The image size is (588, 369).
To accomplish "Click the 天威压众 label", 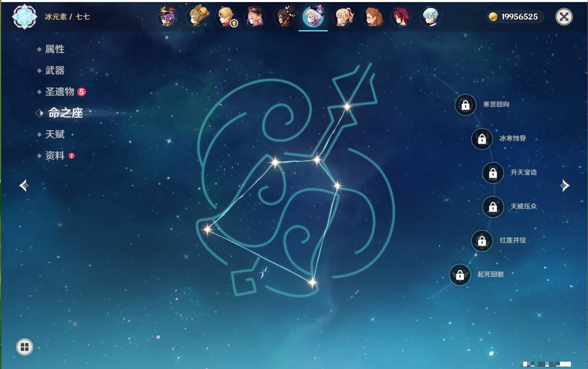I will coord(524,206).
